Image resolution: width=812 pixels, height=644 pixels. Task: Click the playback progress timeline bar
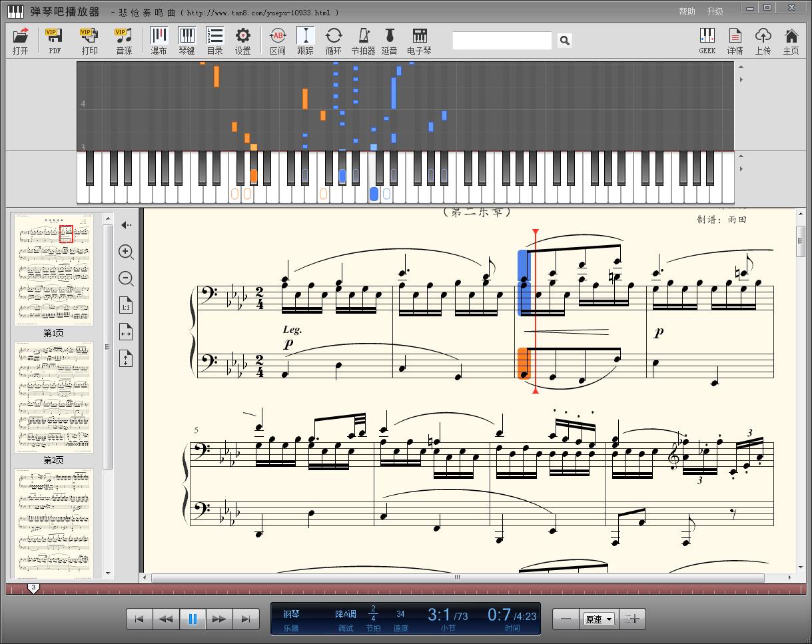406,589
